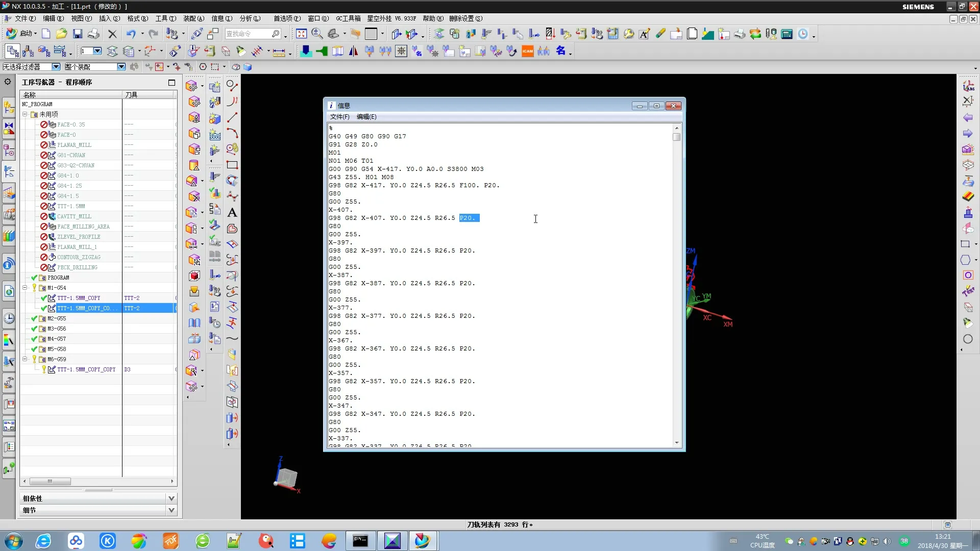Click the Print icon
This screenshot has width=980, height=551.
coord(93,34)
